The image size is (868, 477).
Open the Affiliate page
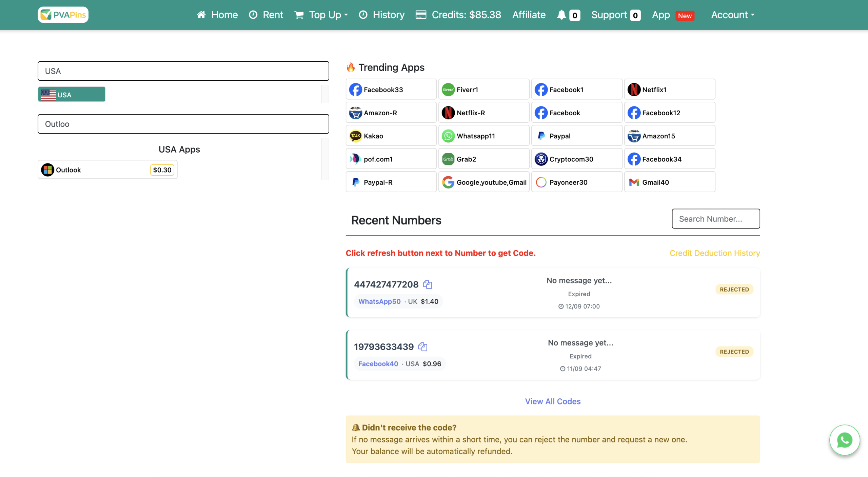[x=529, y=15]
